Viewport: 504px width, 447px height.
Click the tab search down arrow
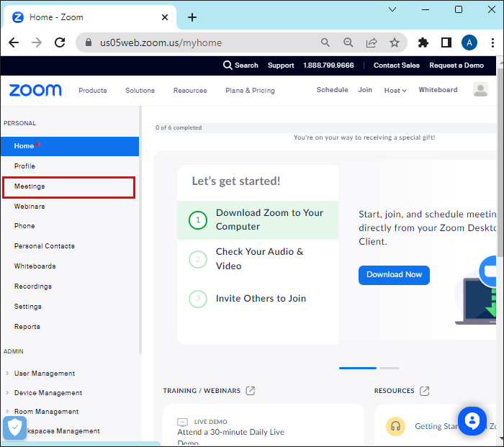[x=392, y=9]
